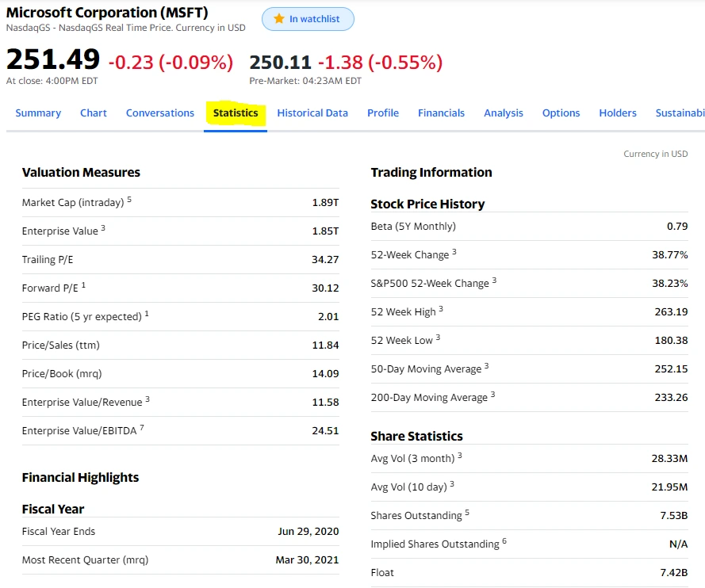This screenshot has height=588, width=705.
Task: Select the Statistics tab
Action: [236, 113]
